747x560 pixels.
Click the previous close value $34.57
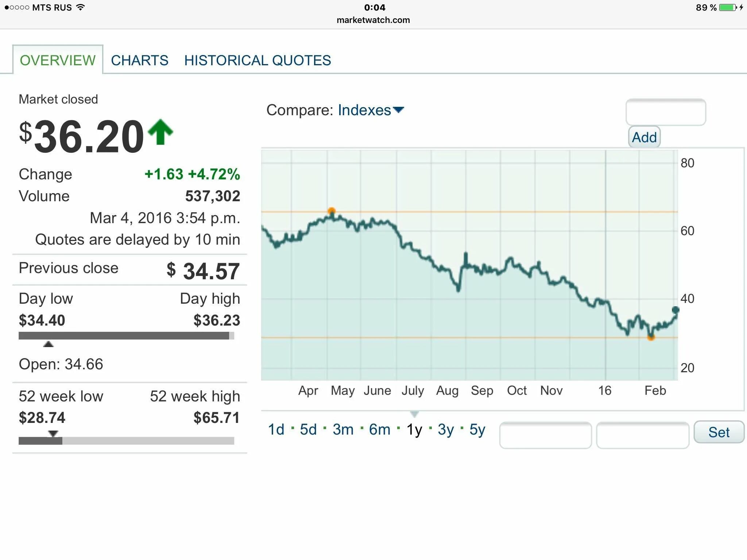203,271
